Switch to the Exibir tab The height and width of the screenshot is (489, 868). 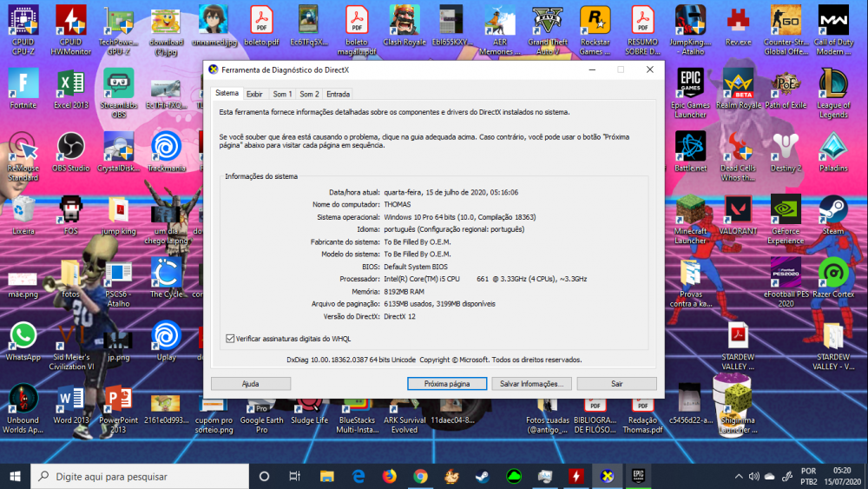pyautogui.click(x=254, y=94)
